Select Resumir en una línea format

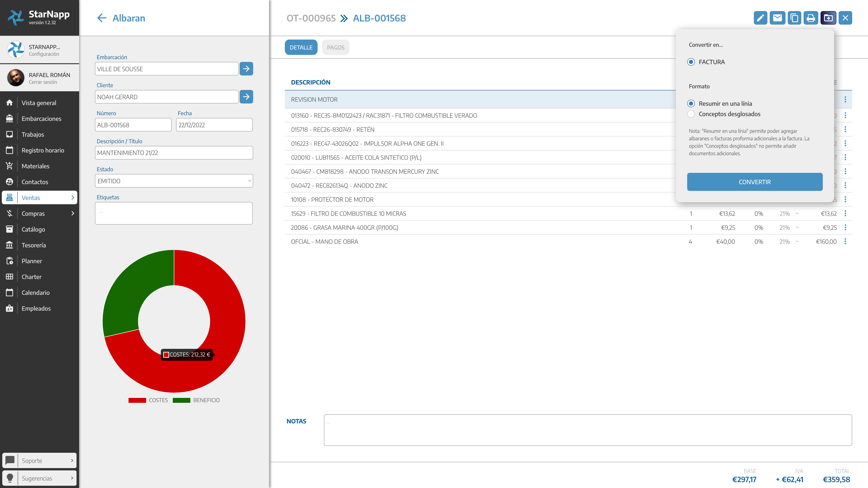tap(691, 103)
